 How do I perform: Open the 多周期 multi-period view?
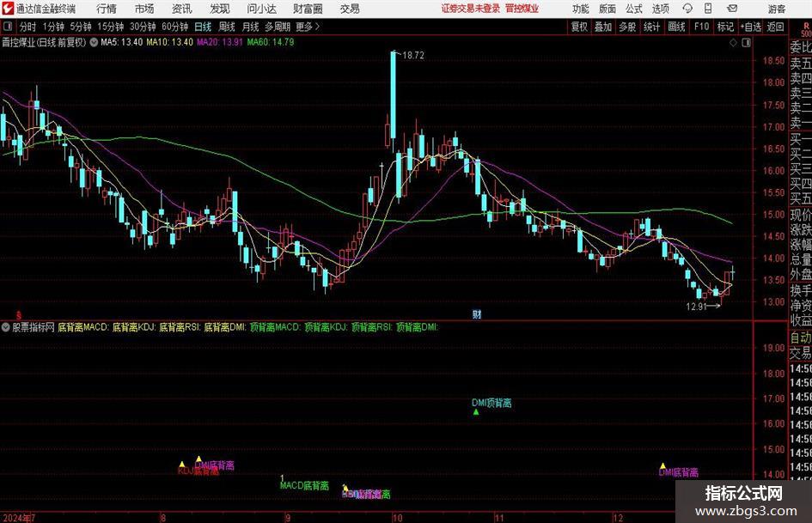pos(278,27)
